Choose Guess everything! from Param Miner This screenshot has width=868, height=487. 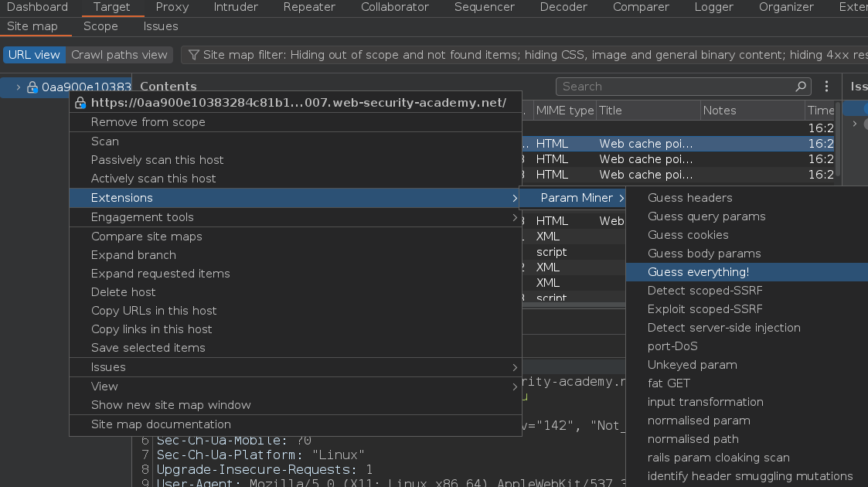(x=698, y=272)
